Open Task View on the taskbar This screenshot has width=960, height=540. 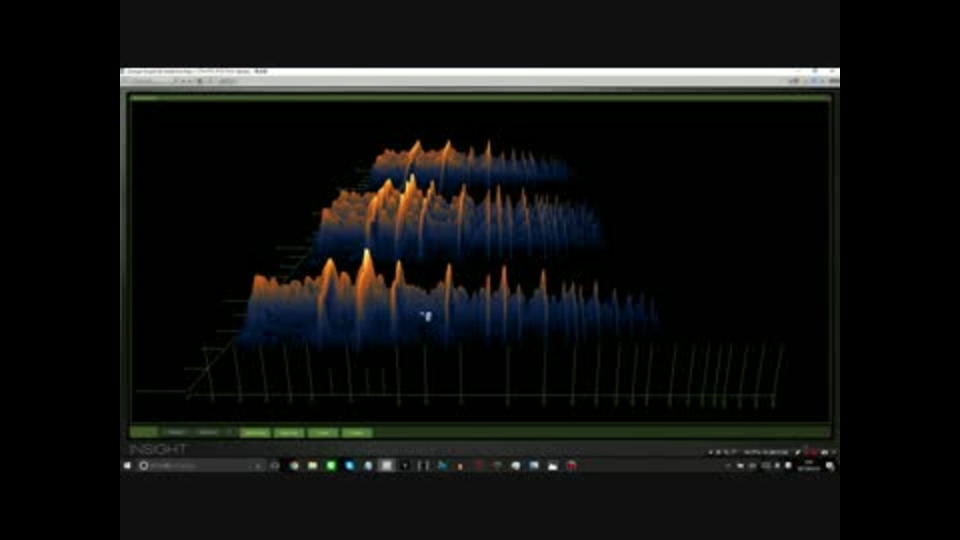tap(275, 466)
